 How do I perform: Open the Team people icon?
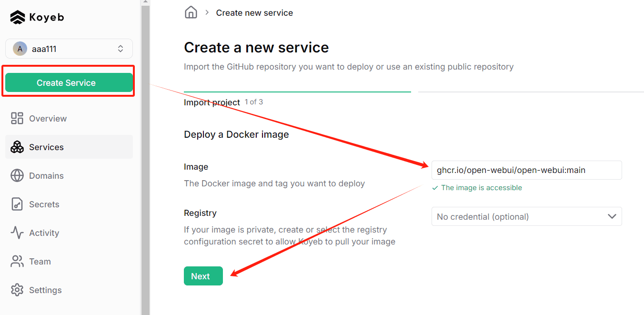click(17, 261)
